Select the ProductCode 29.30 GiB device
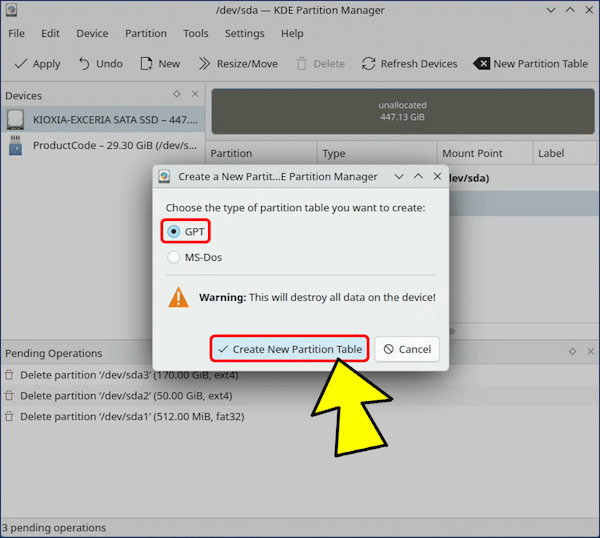600x538 pixels. pos(102,146)
